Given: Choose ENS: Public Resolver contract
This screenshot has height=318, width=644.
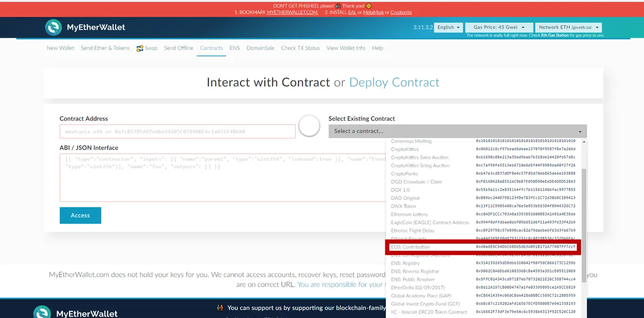Looking at the screenshot, I should (x=483, y=279).
